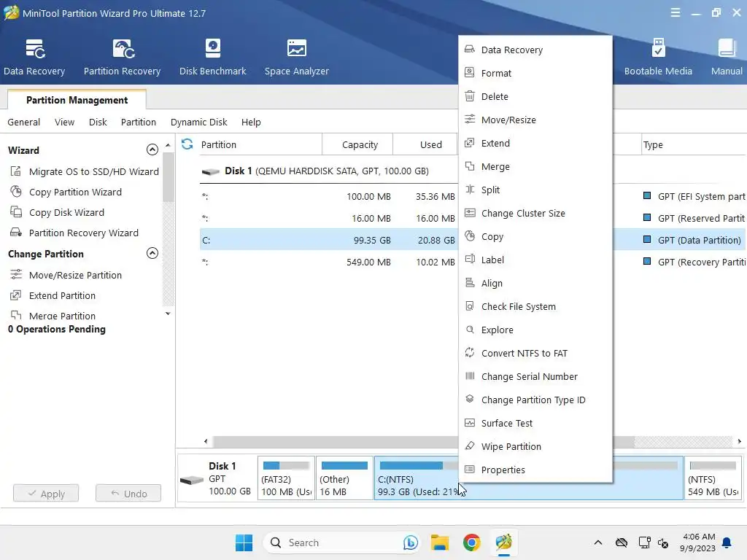
Task: Choose Change Partition Type ID
Action: click(535, 400)
